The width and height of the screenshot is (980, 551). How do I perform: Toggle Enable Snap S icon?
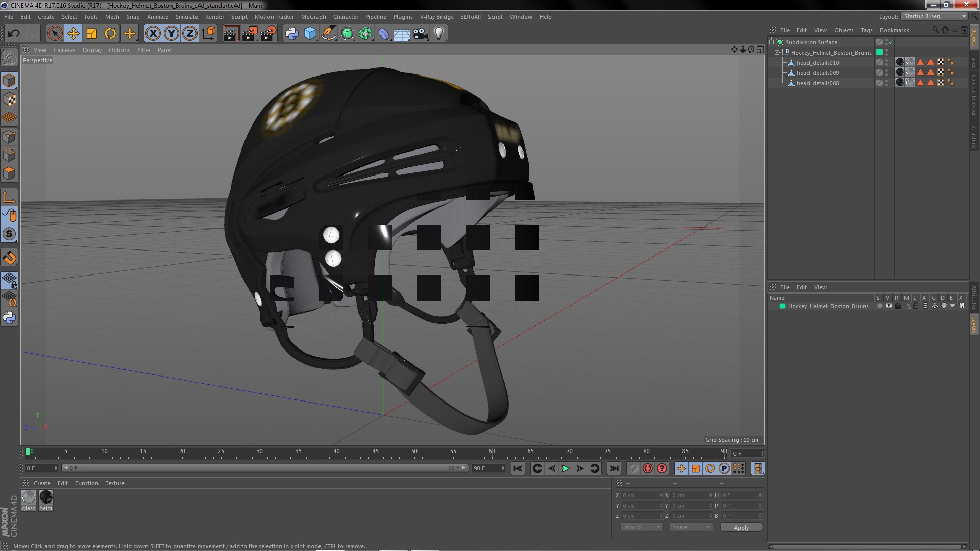(9, 234)
